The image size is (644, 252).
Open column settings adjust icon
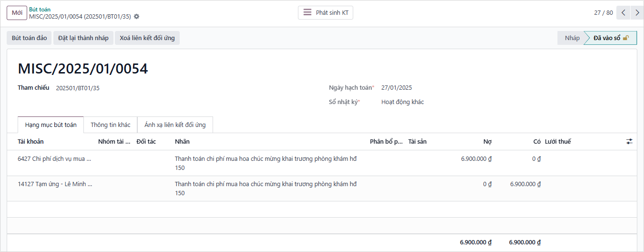pos(629,142)
